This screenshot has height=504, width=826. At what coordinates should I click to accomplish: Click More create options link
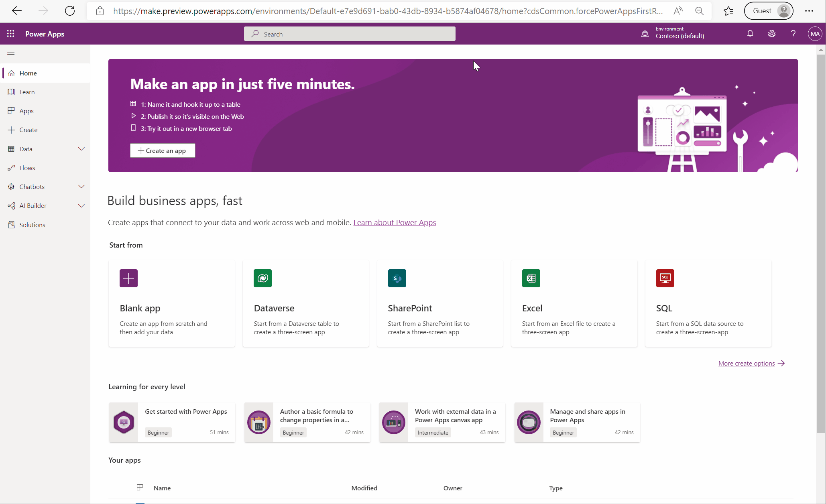[747, 363]
